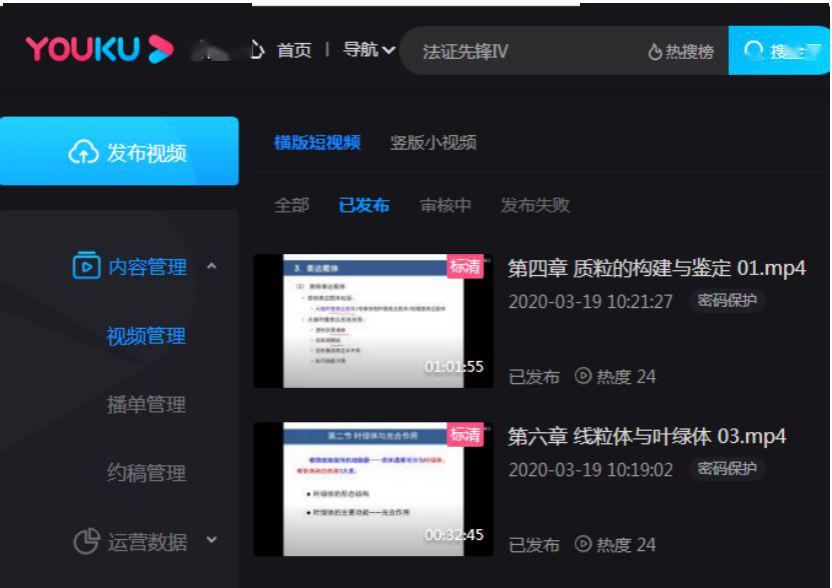Show 全部 videos filter
Image resolution: width=832 pixels, height=588 pixels.
pyautogui.click(x=291, y=205)
